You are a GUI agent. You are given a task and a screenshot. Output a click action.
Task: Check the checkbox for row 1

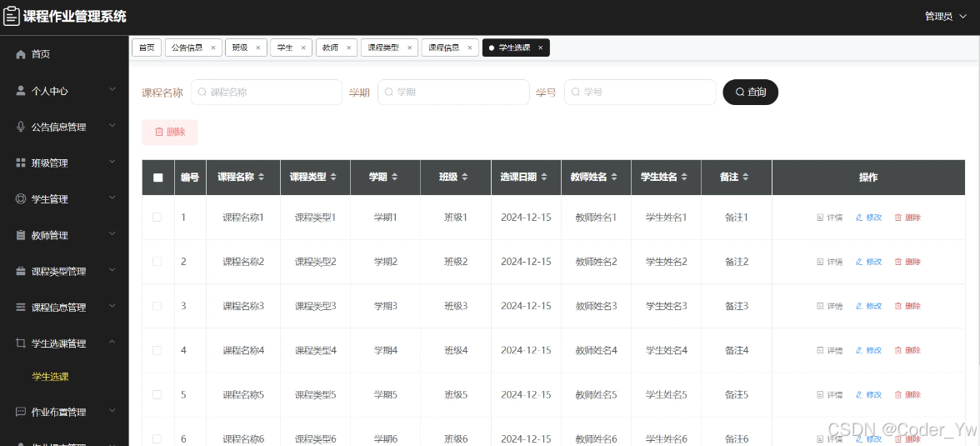tap(157, 217)
